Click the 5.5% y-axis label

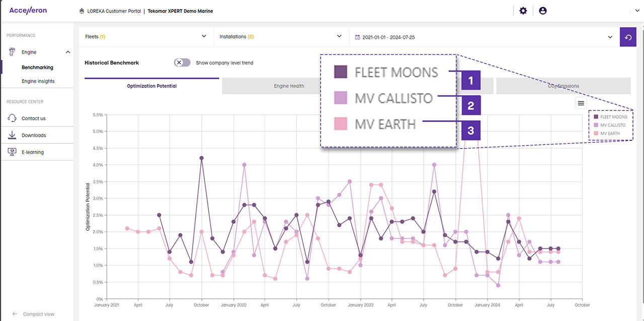[98, 115]
